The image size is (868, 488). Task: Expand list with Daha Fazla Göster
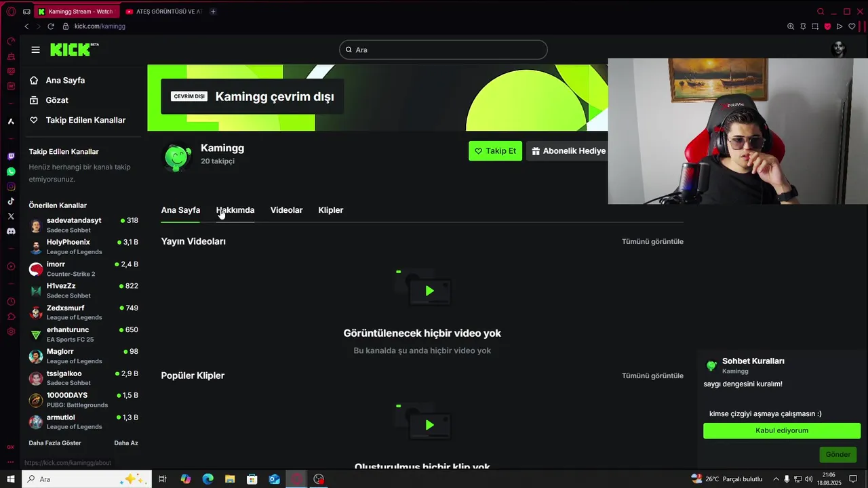(55, 443)
